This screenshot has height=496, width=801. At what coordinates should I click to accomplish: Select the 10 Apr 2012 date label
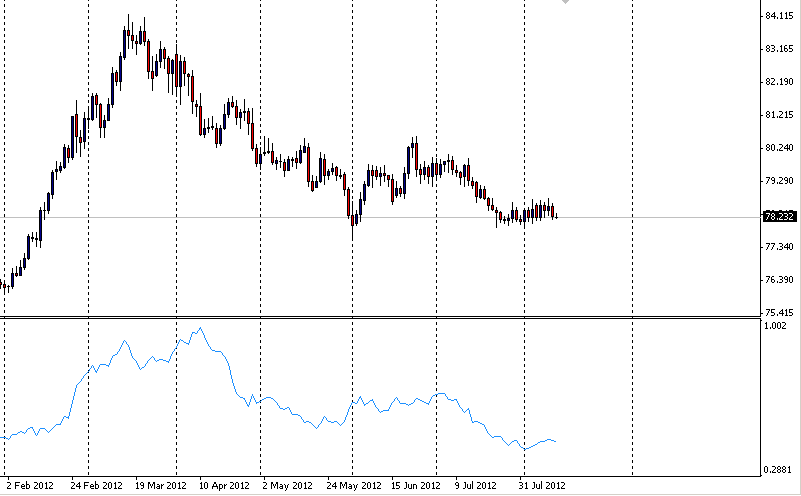(224, 485)
